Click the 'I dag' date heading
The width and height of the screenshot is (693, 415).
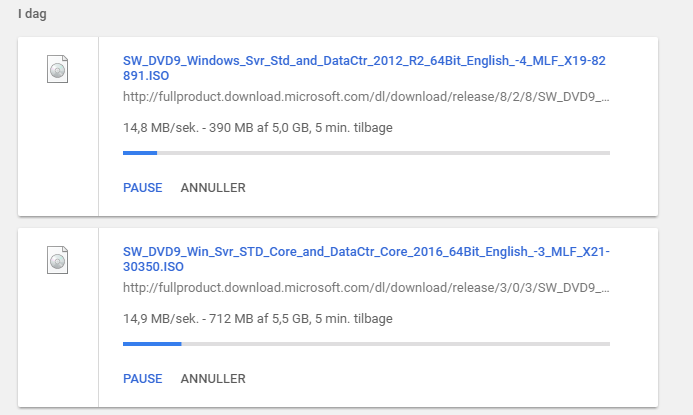point(32,14)
